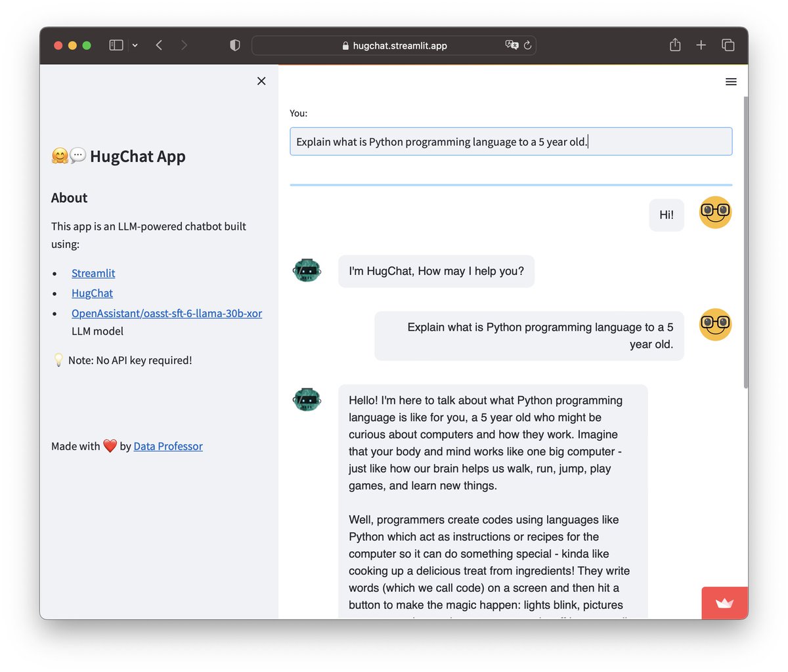Click the Streamlit crown badge button
Image resolution: width=788 pixels, height=672 pixels.
(724, 603)
